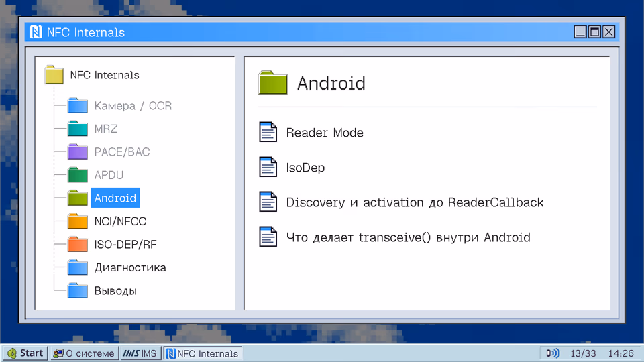Click the 13/33 counter in the tray
The width and height of the screenshot is (644, 362).
pyautogui.click(x=583, y=353)
